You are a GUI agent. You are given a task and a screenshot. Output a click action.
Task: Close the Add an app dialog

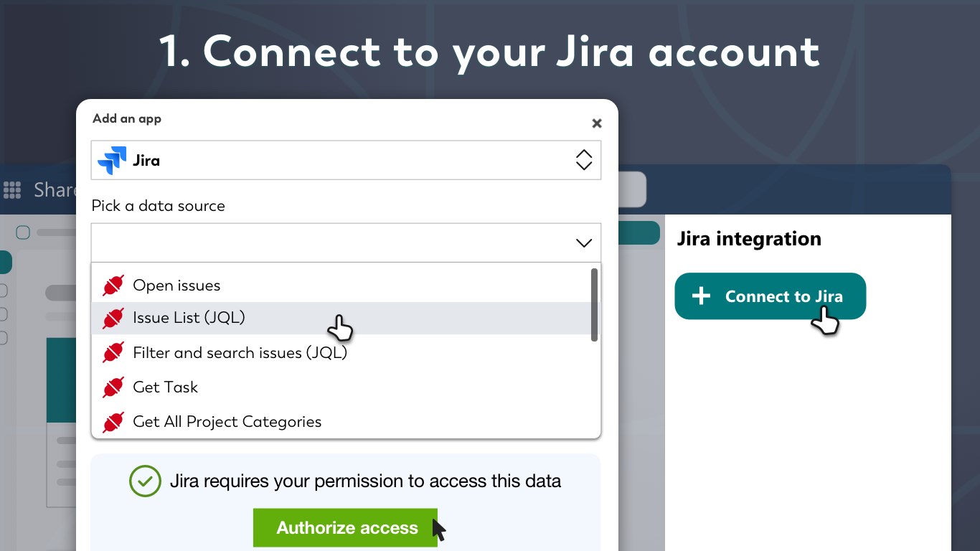click(x=596, y=123)
